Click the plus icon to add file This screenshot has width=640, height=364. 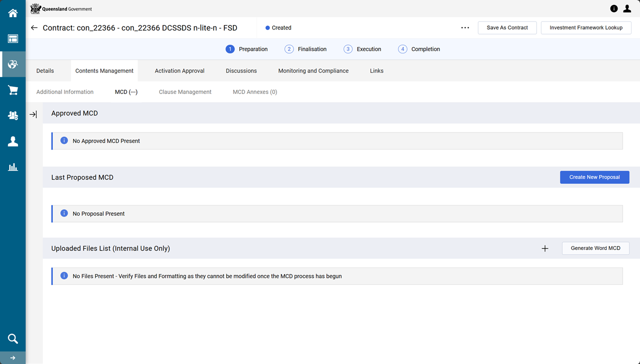point(545,248)
